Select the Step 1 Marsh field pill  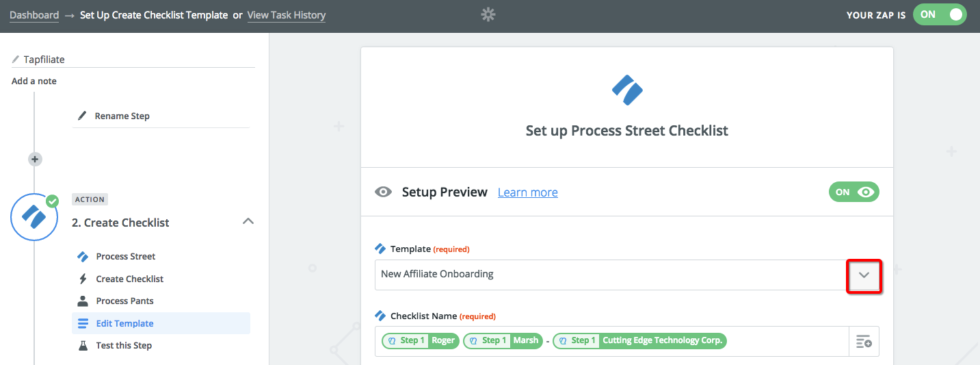[502, 340]
